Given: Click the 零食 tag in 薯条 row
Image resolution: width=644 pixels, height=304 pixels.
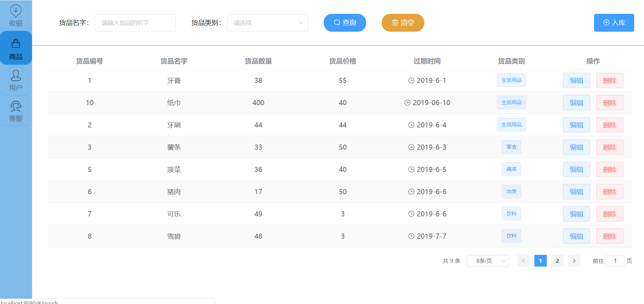Looking at the screenshot, I should (511, 147).
